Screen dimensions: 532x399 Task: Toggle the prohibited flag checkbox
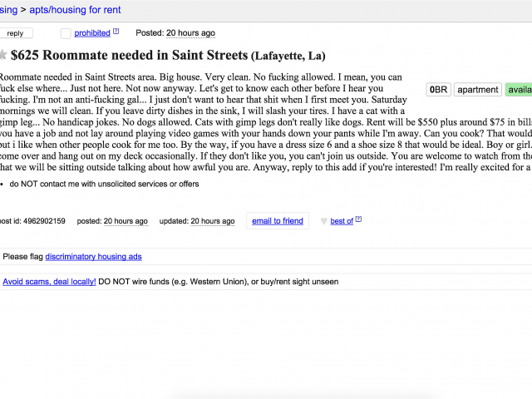pos(66,33)
